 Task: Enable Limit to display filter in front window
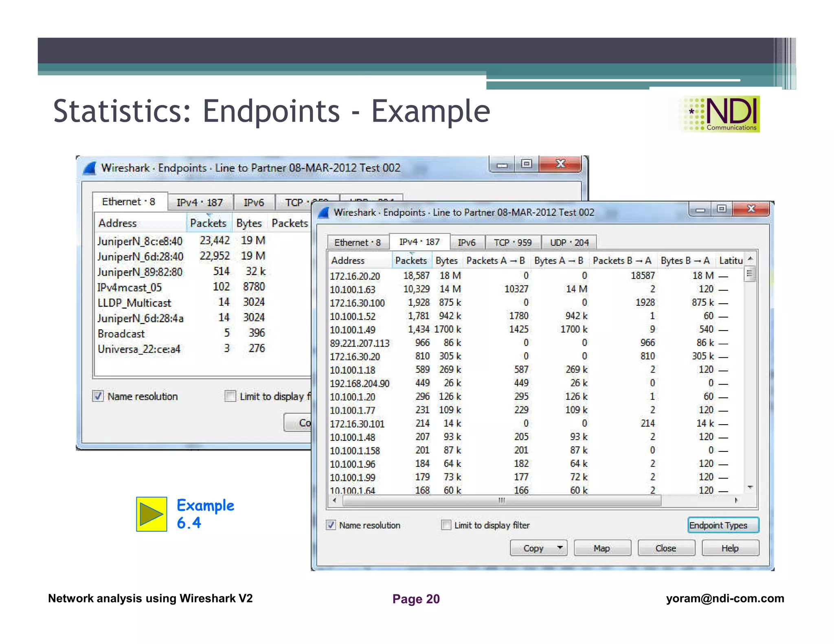(446, 525)
